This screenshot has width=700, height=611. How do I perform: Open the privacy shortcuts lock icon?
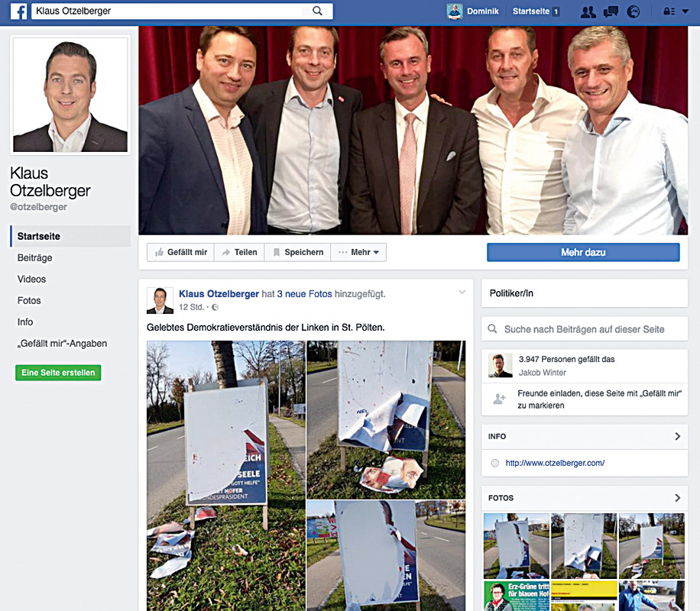click(669, 11)
